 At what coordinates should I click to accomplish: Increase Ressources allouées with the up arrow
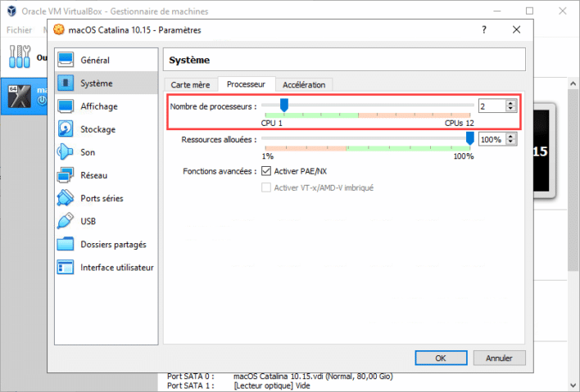[510, 137]
